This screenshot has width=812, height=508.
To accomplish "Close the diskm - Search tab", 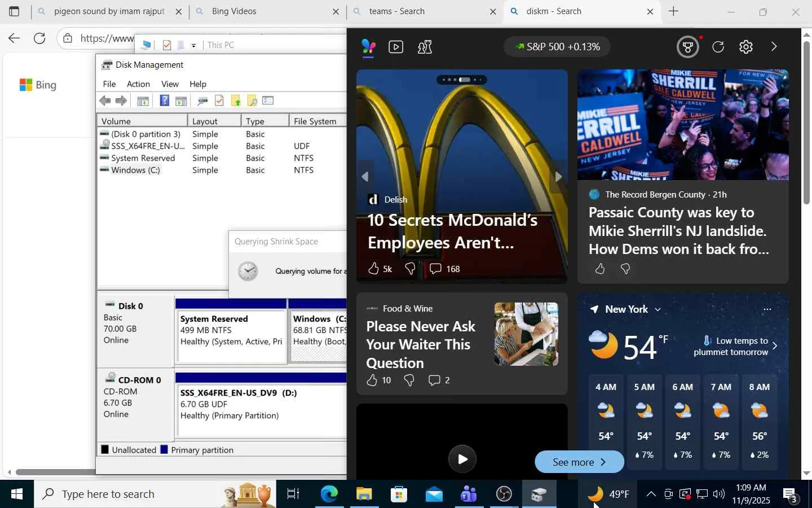I will tap(650, 11).
